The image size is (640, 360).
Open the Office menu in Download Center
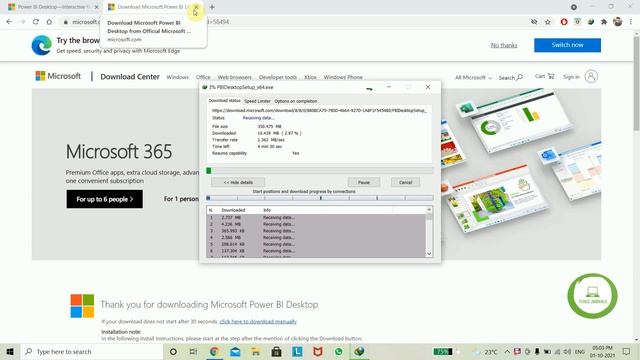tap(203, 77)
